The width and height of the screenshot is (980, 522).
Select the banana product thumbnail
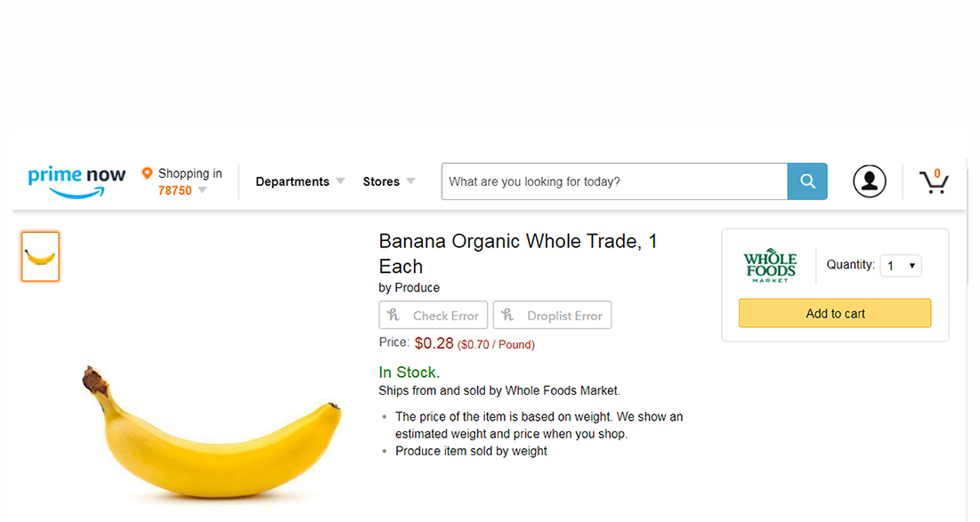[x=40, y=256]
